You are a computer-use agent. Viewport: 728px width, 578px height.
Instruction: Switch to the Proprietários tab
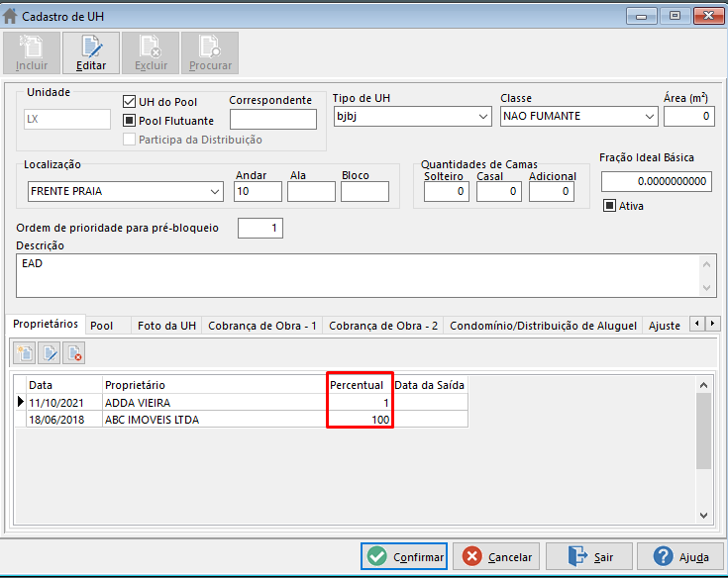click(x=46, y=324)
